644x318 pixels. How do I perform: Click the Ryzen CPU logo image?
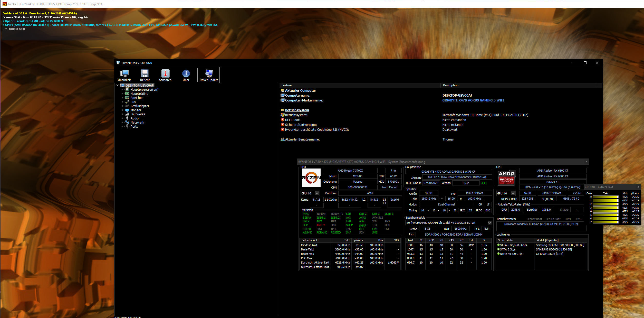(x=311, y=177)
